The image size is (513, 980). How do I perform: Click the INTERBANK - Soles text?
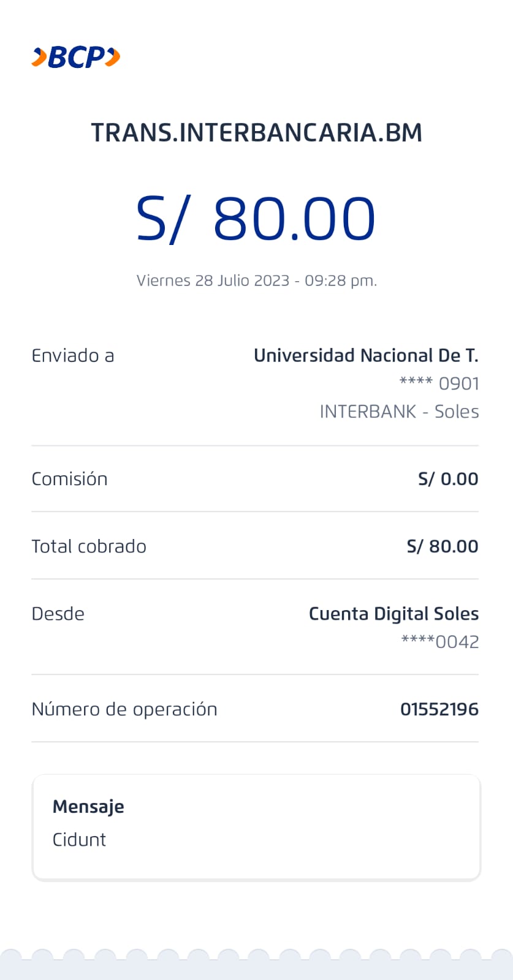(399, 412)
